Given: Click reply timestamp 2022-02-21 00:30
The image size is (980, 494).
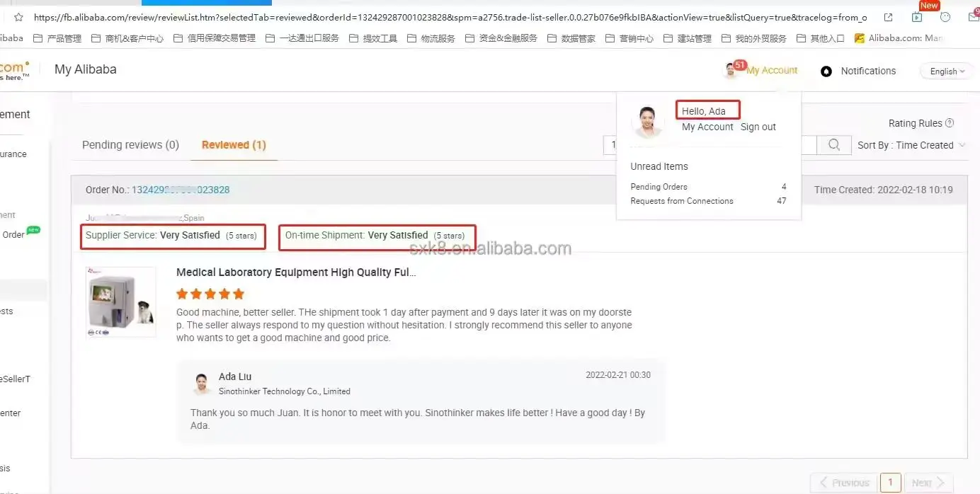Looking at the screenshot, I should tap(618, 375).
